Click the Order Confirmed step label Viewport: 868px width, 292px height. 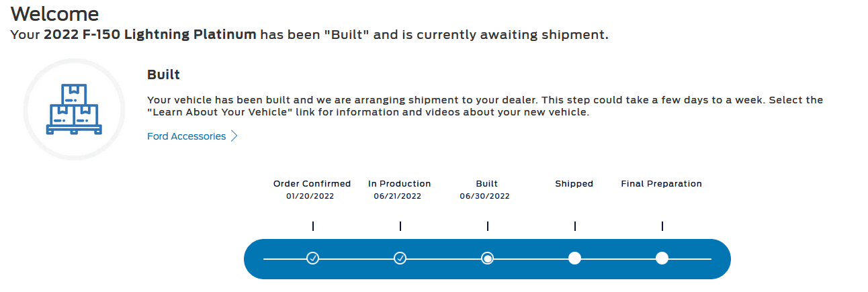[x=312, y=183]
